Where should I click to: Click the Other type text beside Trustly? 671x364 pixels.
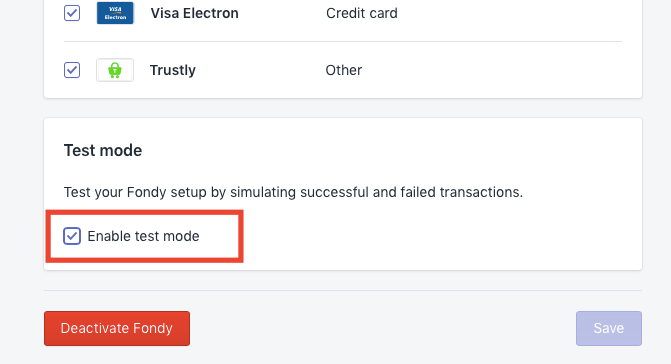pos(344,70)
